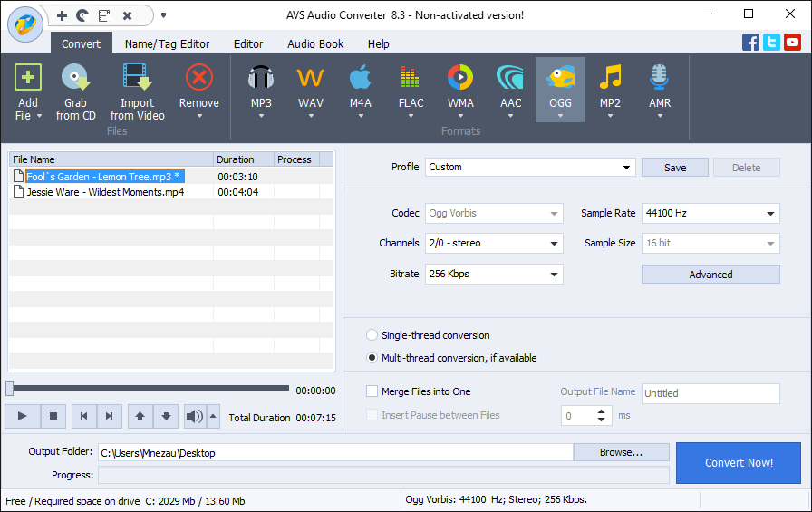Expand the volume slider arrow

213,416
